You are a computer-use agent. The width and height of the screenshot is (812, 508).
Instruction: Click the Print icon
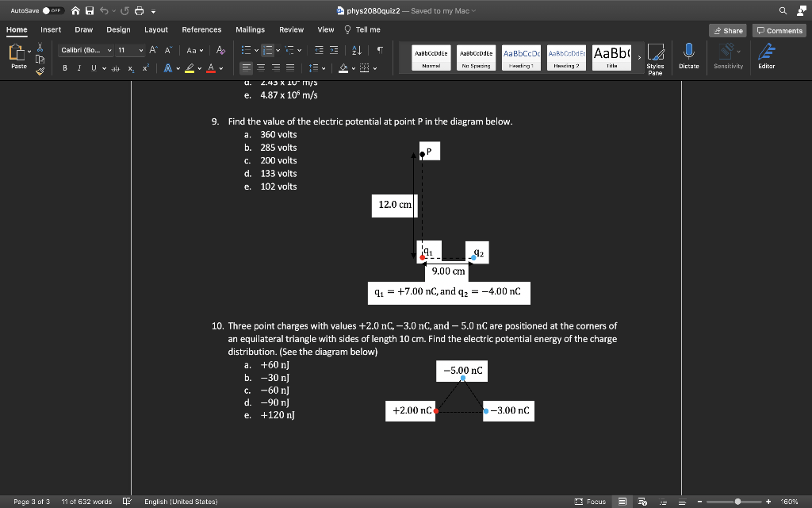click(x=140, y=11)
